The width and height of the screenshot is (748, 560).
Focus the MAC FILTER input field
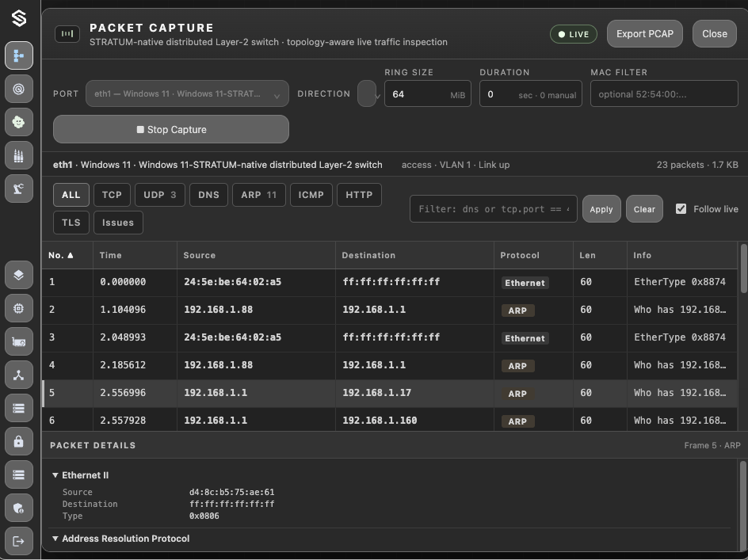[664, 93]
